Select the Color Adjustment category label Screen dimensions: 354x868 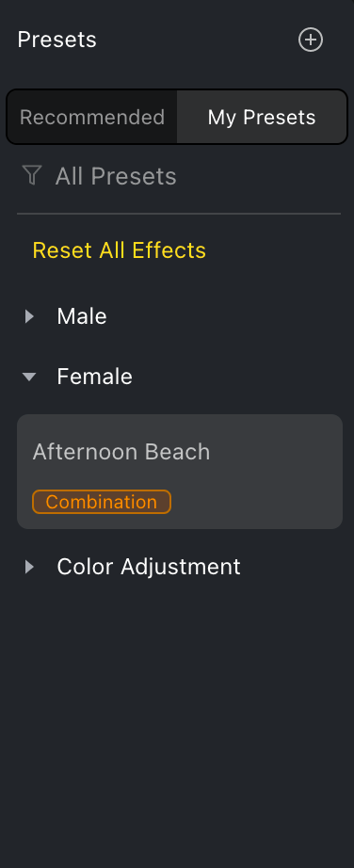149,567
